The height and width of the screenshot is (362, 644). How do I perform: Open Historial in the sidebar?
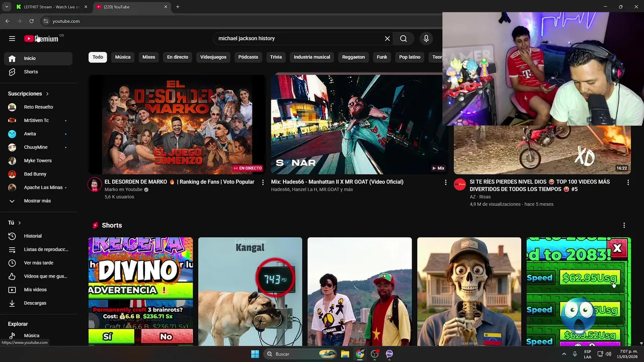click(x=38, y=236)
